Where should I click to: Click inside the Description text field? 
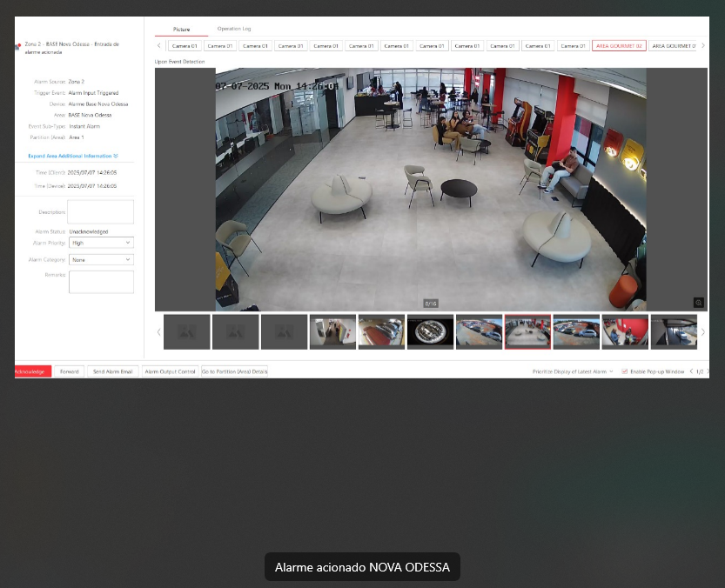pyautogui.click(x=101, y=211)
